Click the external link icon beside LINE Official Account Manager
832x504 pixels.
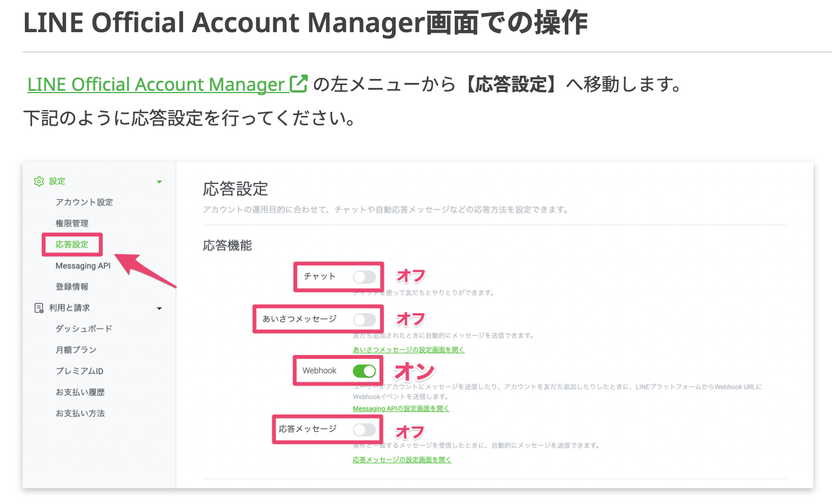click(x=300, y=82)
